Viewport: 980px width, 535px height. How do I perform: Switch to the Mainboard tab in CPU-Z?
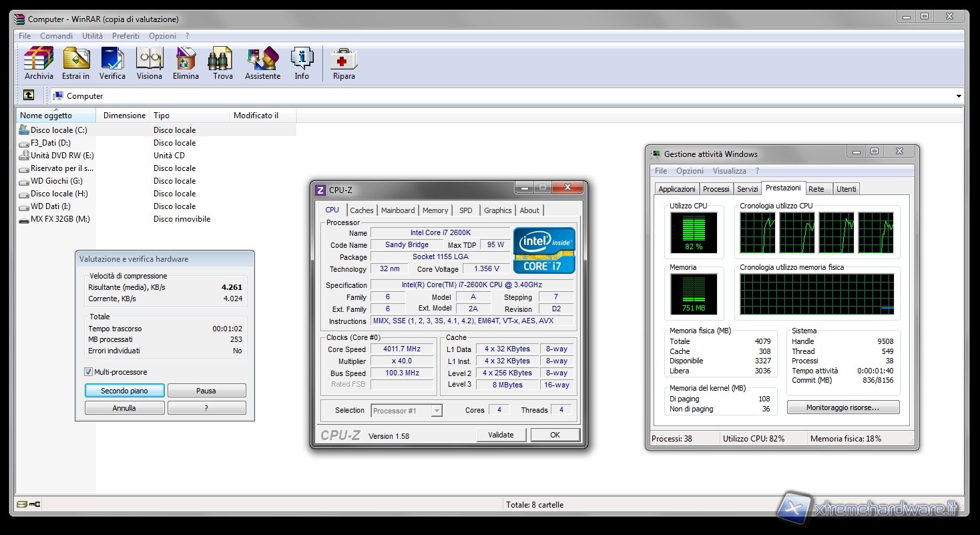(x=398, y=210)
